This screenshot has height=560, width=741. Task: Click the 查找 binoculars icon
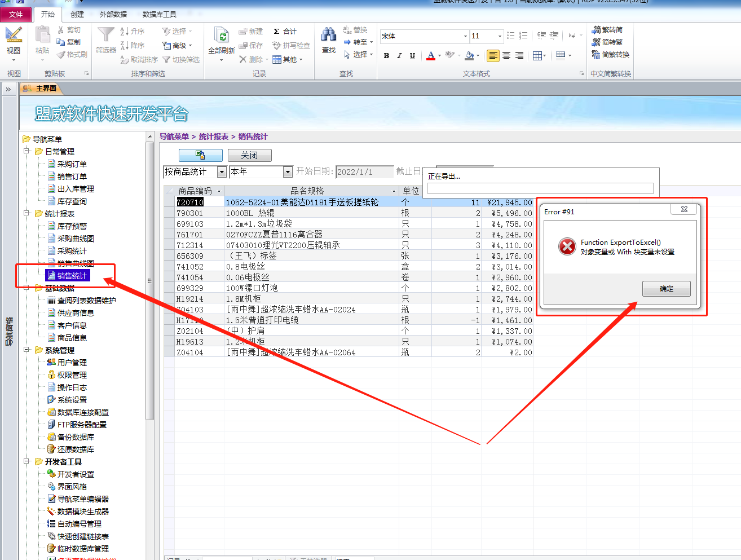click(x=329, y=35)
